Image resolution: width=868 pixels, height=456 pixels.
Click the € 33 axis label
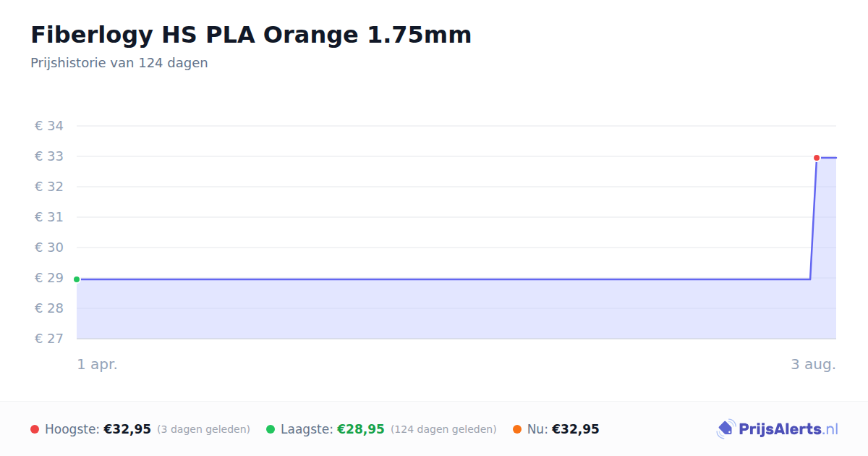click(49, 156)
